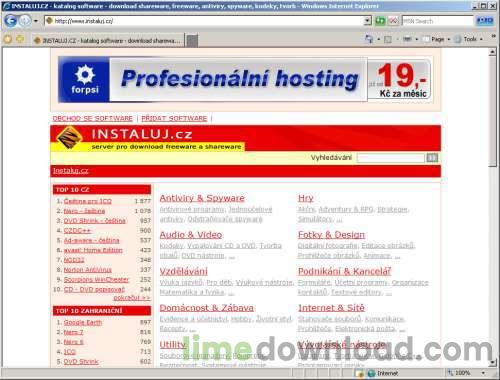This screenshot has height=380, width=500.
Task: Click the address bar URL field
Action: click(x=204, y=21)
